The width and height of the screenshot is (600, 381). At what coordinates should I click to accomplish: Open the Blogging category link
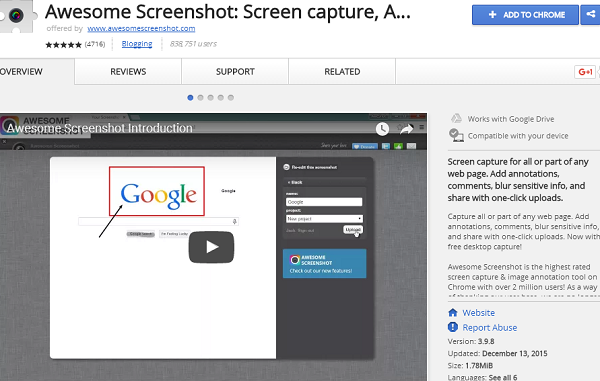tap(137, 44)
